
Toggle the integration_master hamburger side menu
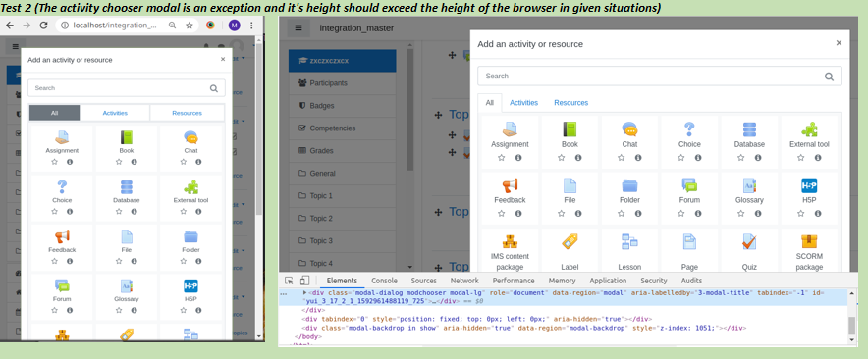click(x=298, y=27)
